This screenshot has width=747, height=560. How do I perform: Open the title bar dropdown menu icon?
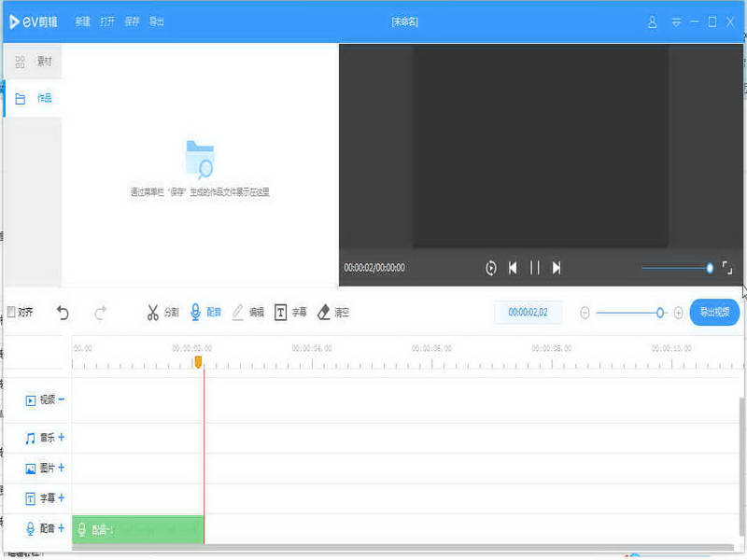(x=676, y=21)
